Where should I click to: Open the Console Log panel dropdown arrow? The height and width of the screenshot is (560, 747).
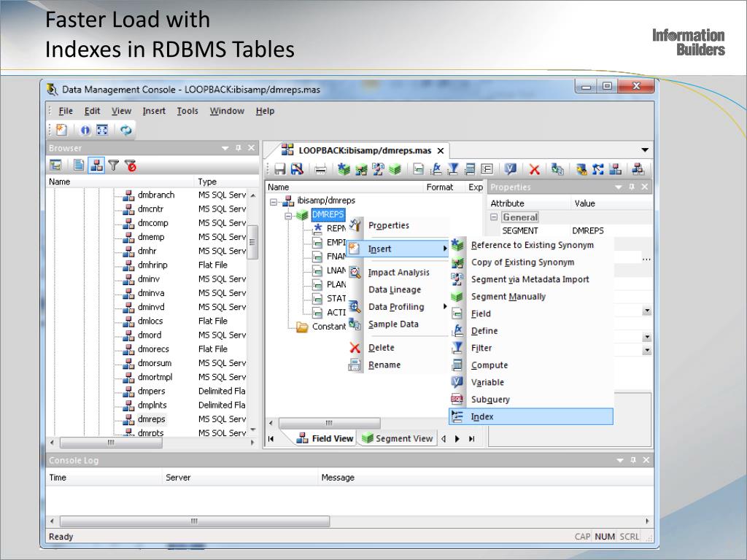tap(620, 461)
